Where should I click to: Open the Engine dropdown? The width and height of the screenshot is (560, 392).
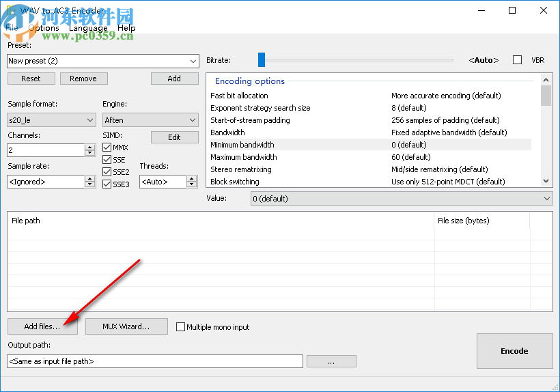click(150, 120)
